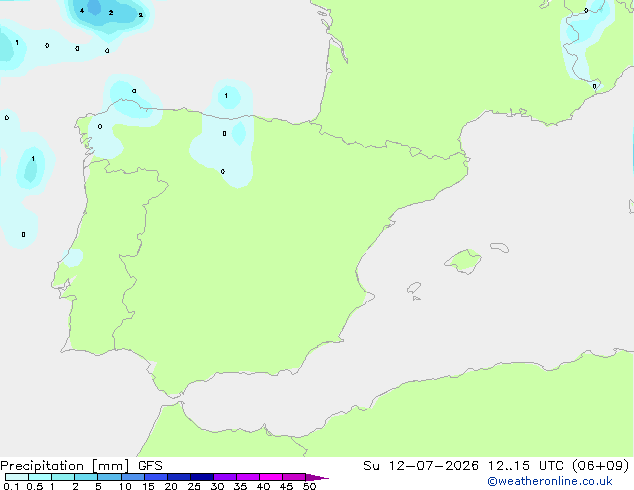Click the '4' precipitation value on the map
Screen dimensions: 634x490
(82, 11)
